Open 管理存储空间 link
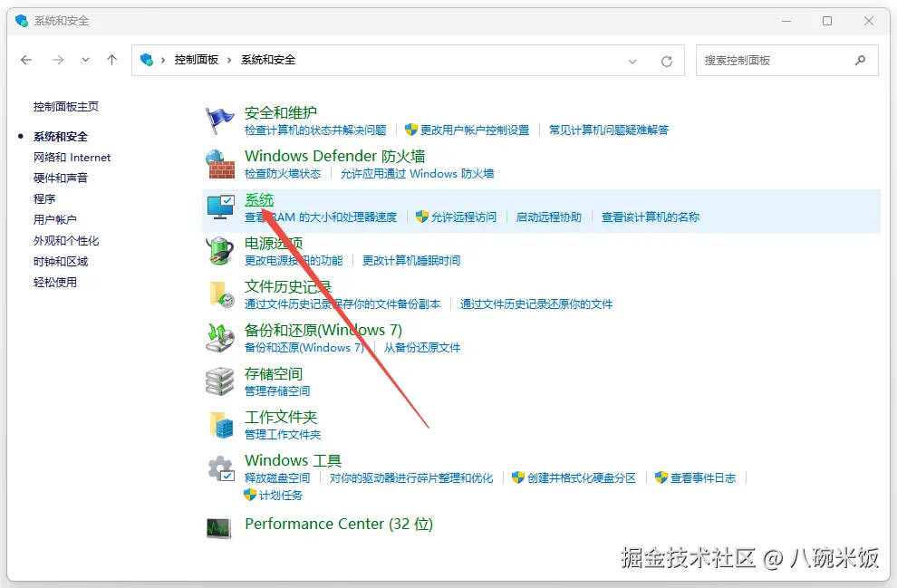The image size is (897, 588). (x=277, y=390)
